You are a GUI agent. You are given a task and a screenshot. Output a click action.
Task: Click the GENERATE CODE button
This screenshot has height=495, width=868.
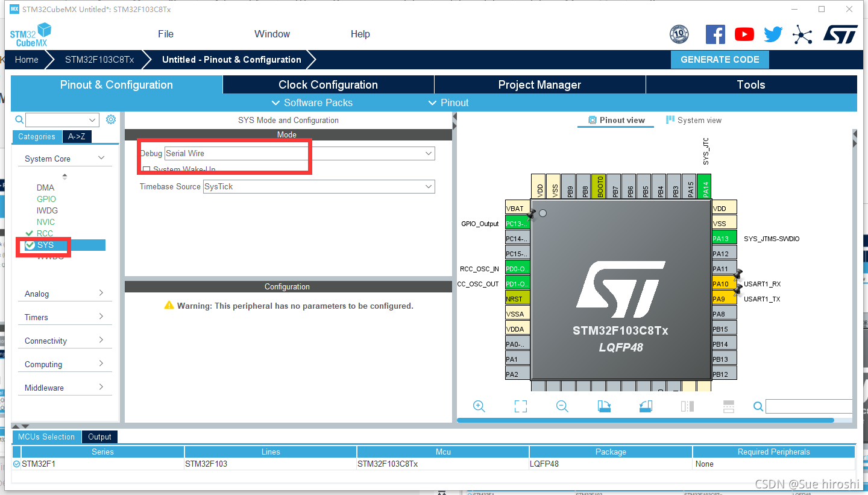[720, 59]
